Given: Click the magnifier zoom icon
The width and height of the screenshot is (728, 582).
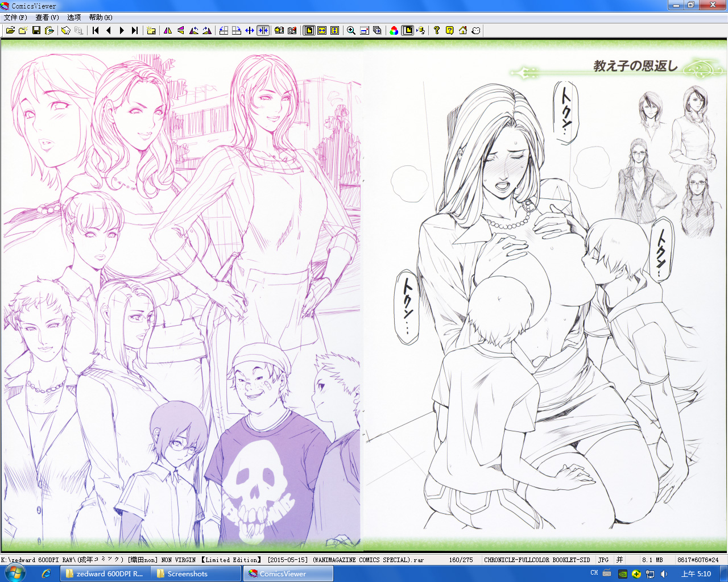Looking at the screenshot, I should (351, 31).
